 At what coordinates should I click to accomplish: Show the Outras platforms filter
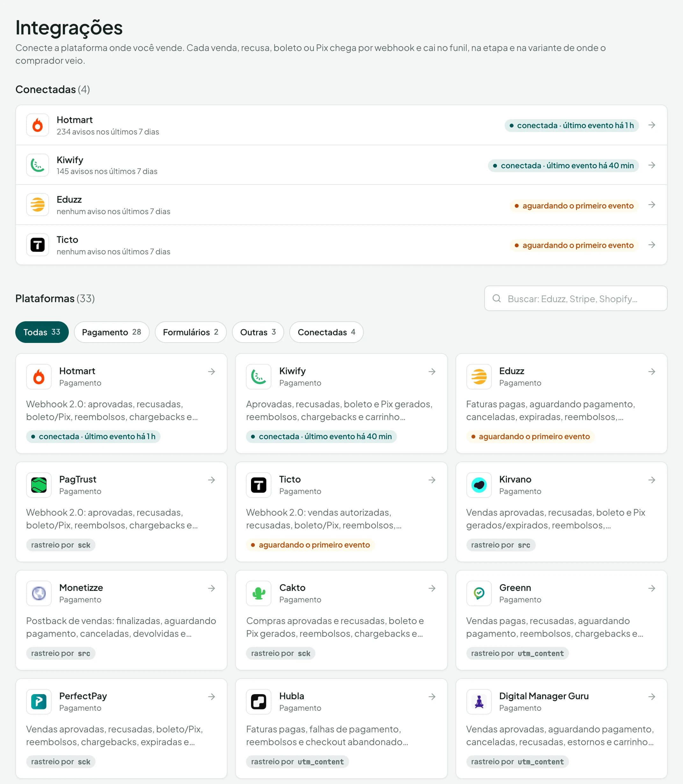[x=258, y=332]
